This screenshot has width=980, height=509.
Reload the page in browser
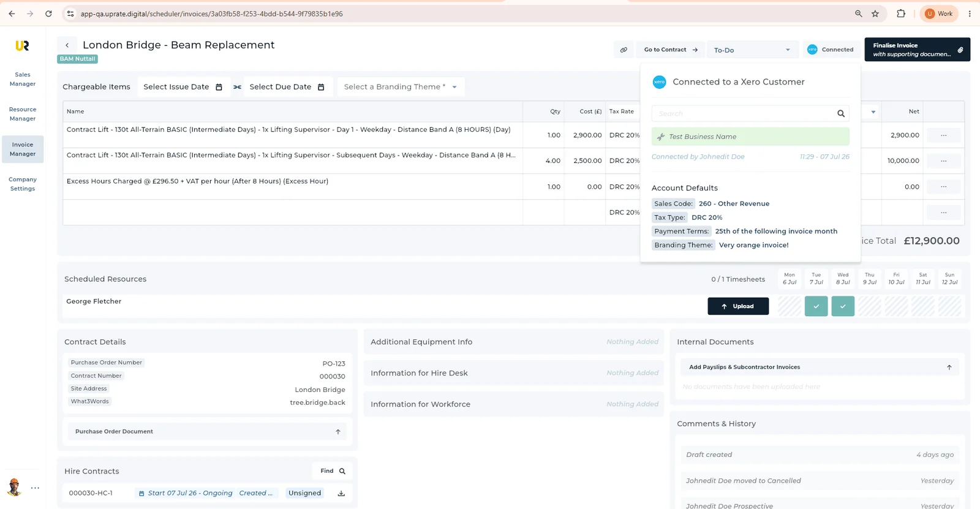click(x=48, y=13)
